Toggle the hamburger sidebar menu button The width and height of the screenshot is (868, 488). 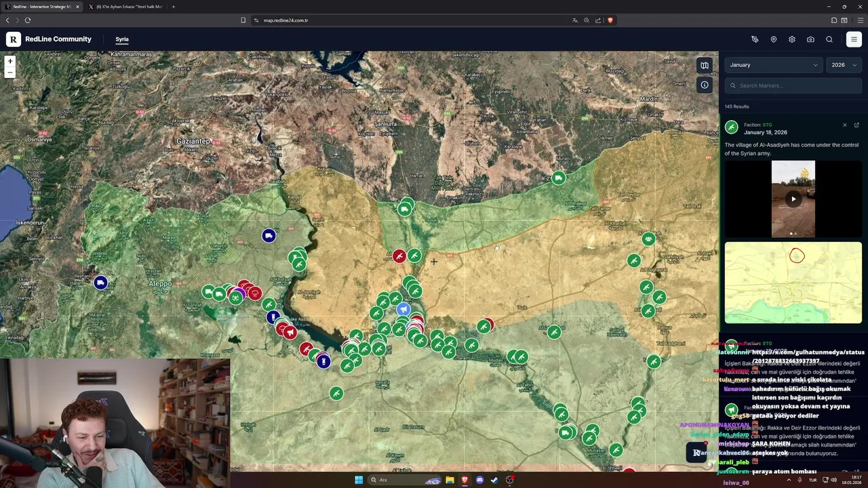pos(854,39)
